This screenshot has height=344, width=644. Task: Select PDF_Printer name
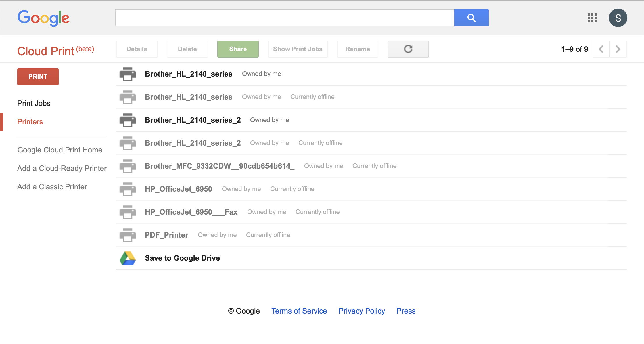coord(166,235)
